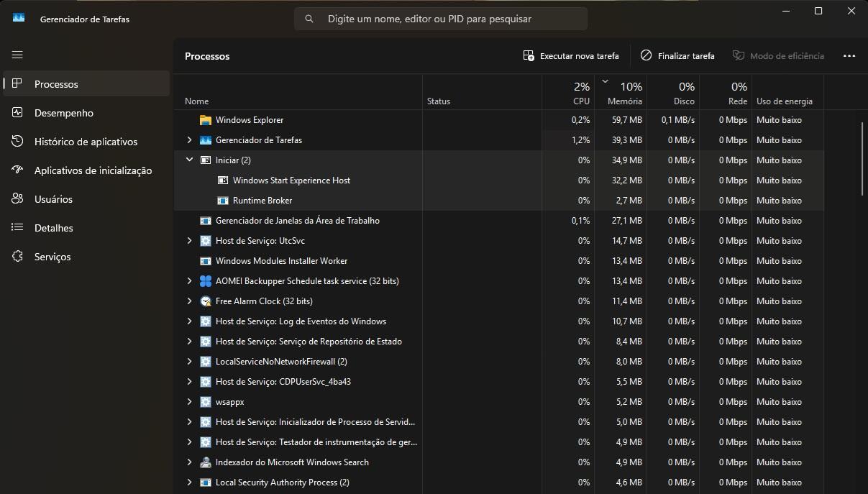Select the Windows Explorer process row
868x494 pixels.
pyautogui.click(x=499, y=120)
